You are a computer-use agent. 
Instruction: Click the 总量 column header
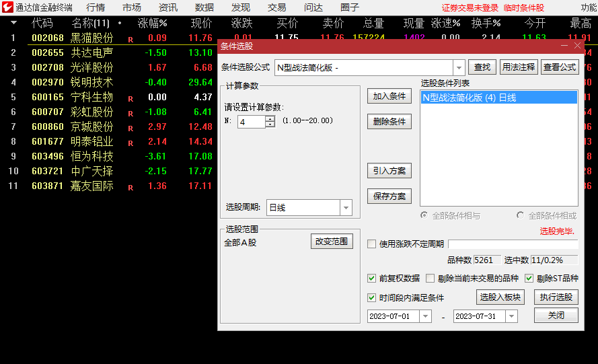pos(373,24)
